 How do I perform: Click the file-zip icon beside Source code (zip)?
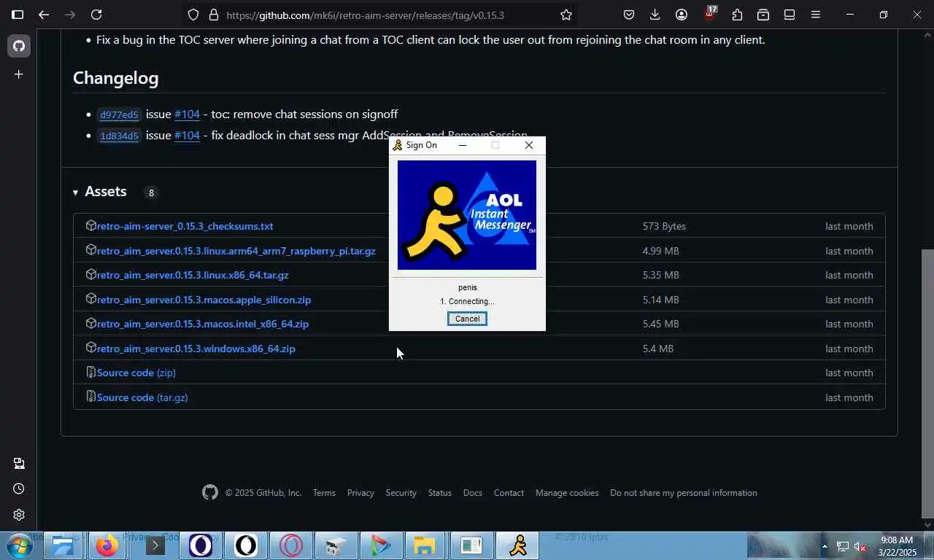(90, 372)
